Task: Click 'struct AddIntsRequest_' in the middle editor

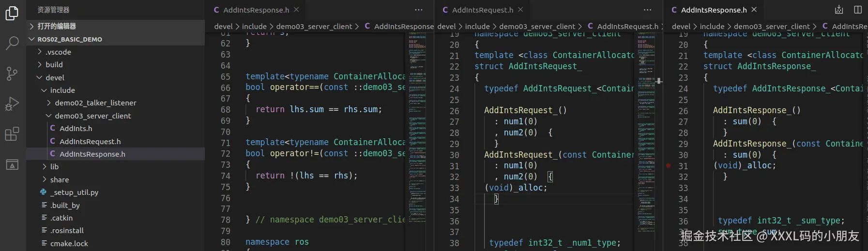Action: pos(528,66)
